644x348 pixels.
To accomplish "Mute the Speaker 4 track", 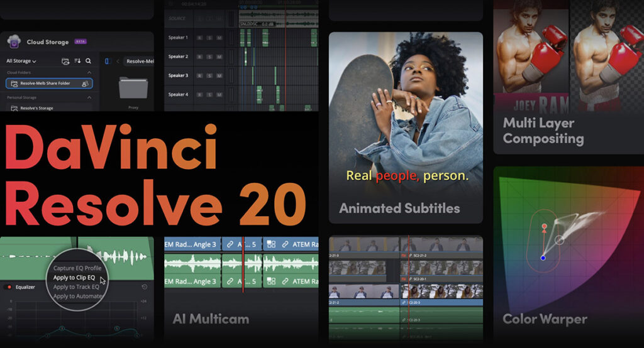I will [219, 94].
